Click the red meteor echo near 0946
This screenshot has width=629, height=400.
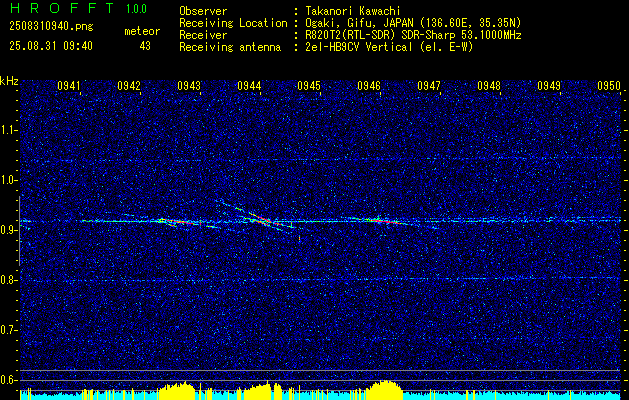pyautogui.click(x=387, y=221)
